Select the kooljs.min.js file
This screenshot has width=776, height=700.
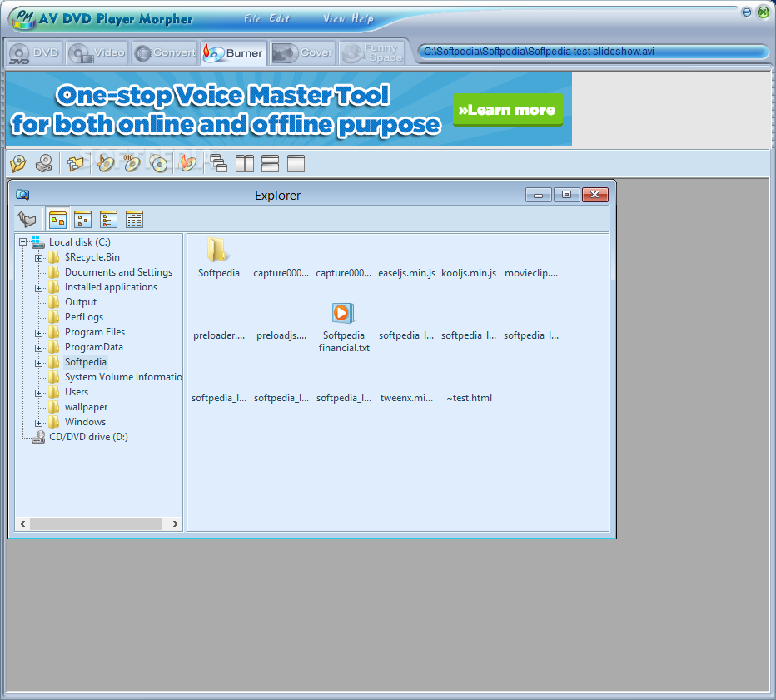469,273
